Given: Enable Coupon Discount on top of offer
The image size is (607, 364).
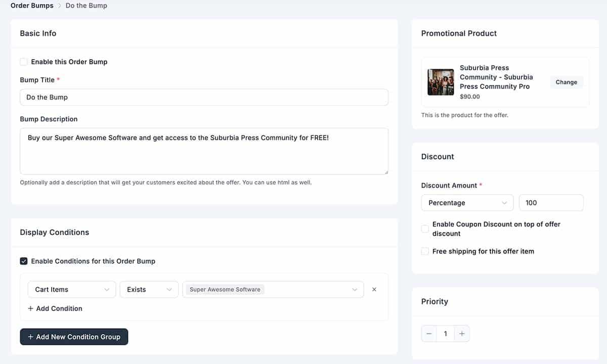Looking at the screenshot, I should (x=425, y=229).
